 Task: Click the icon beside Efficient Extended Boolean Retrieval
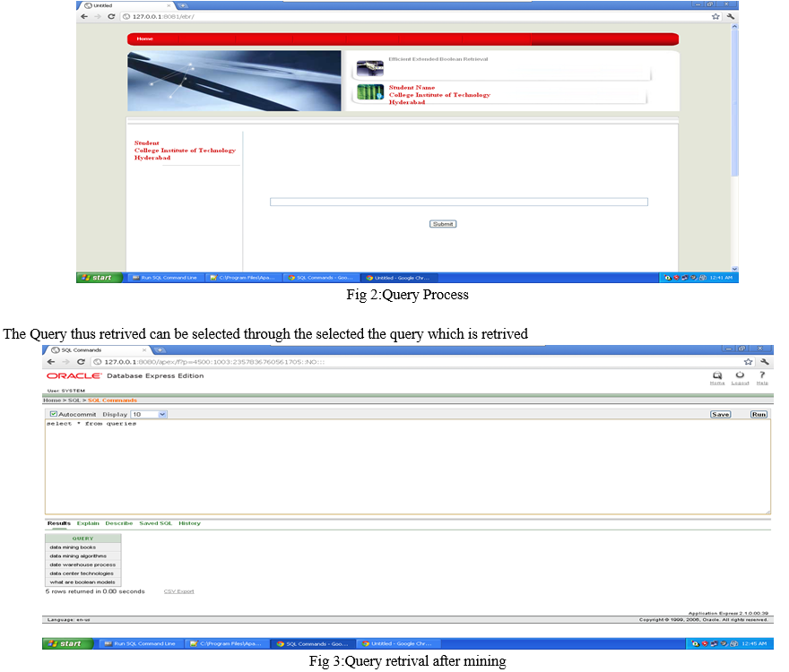pyautogui.click(x=369, y=67)
